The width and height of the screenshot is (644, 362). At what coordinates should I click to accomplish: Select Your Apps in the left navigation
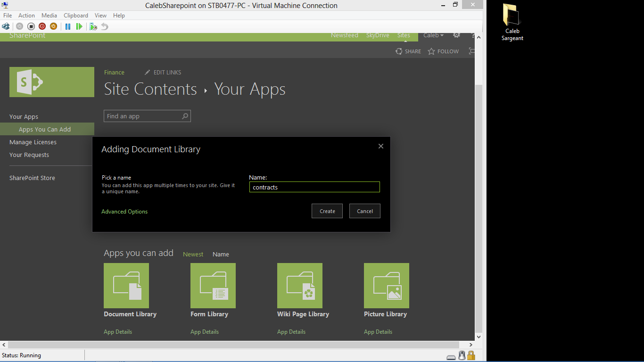coord(24,116)
